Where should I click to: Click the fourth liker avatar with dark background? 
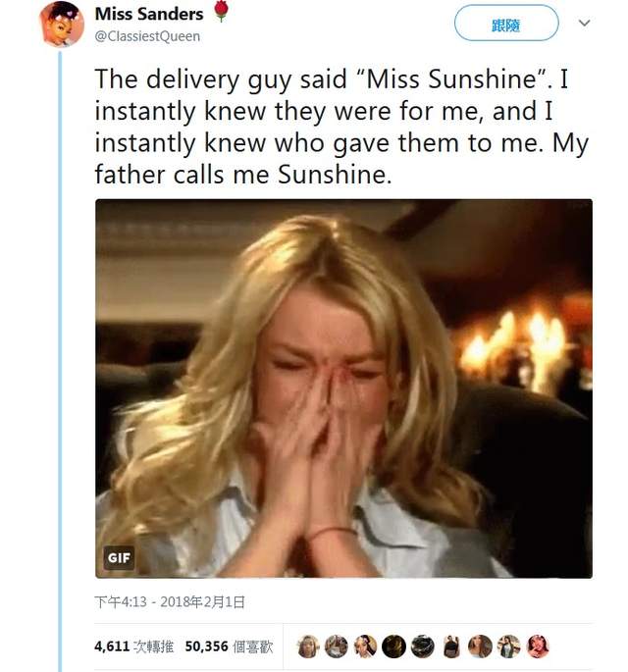click(394, 646)
